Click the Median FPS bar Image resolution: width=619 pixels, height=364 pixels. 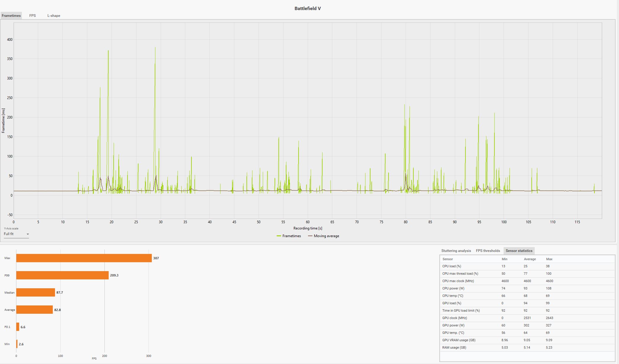[36, 292]
